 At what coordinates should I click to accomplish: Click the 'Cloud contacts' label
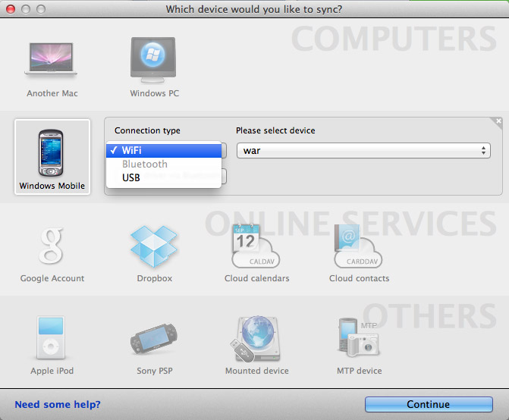click(359, 278)
